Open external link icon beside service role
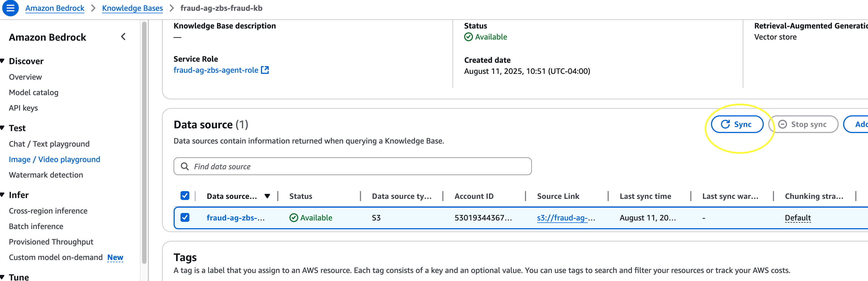 (x=265, y=70)
